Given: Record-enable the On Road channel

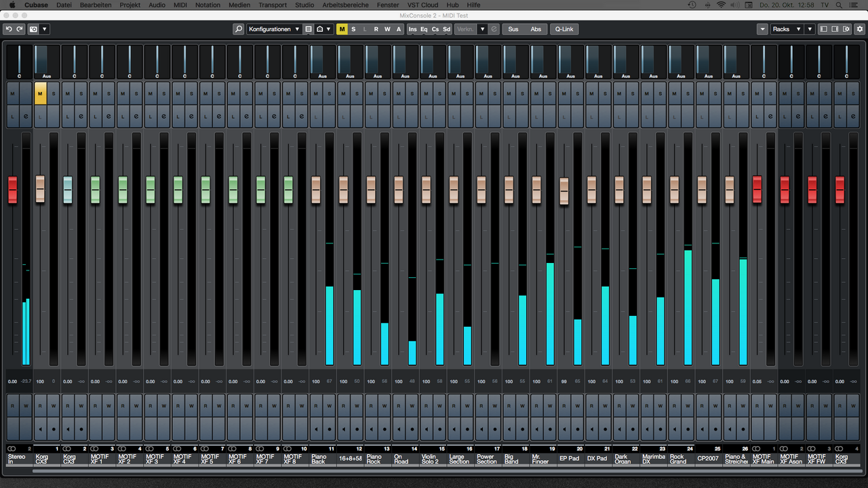Looking at the screenshot, I should [412, 429].
